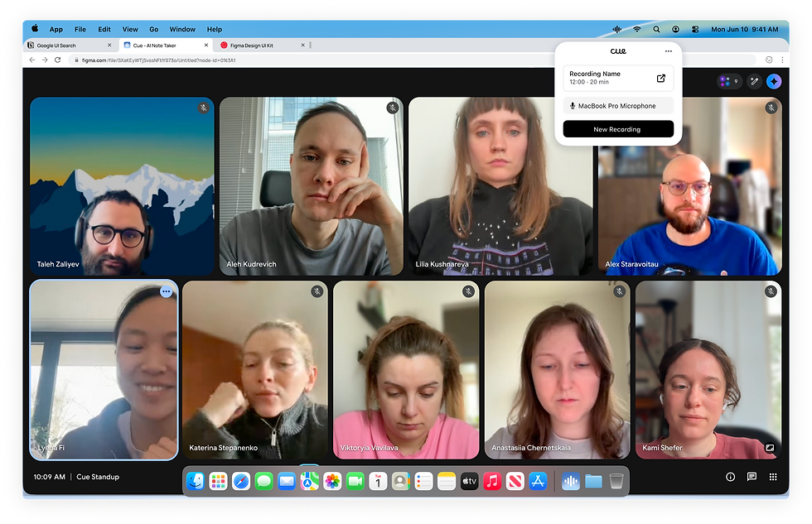Open Cue app in the Dock
812x524 pixels.
[571, 482]
